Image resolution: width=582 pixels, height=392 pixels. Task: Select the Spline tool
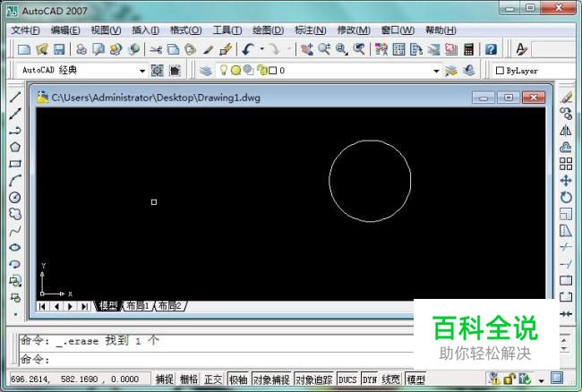(15, 231)
